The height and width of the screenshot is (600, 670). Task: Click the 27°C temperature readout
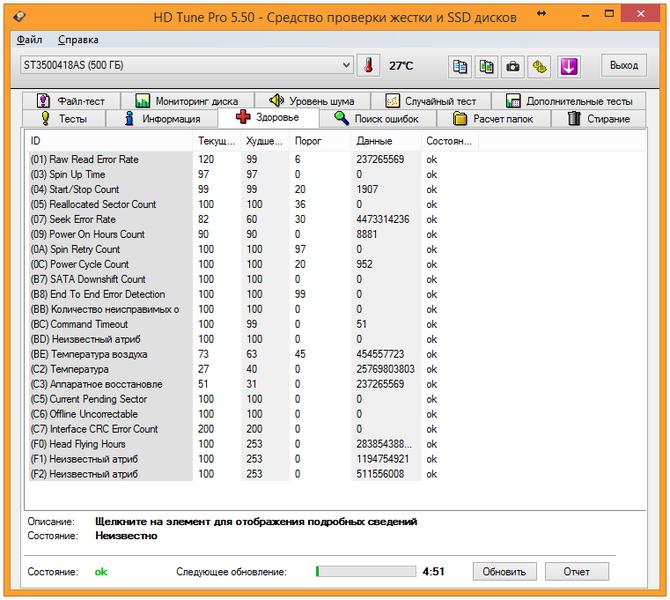tap(401, 66)
